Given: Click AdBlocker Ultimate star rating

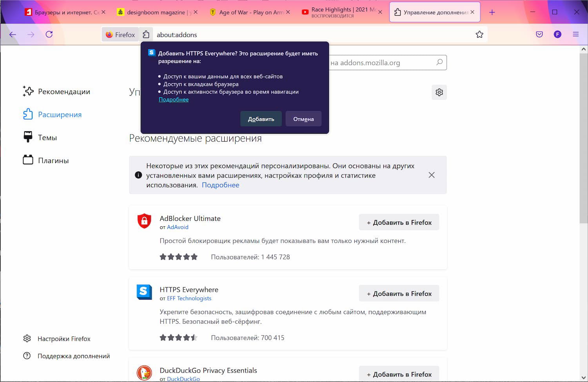Looking at the screenshot, I should 179,257.
